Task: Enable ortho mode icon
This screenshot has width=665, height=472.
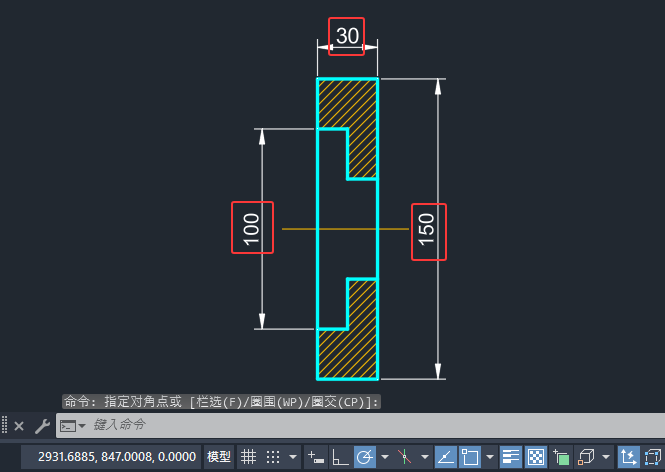Action: click(340, 457)
